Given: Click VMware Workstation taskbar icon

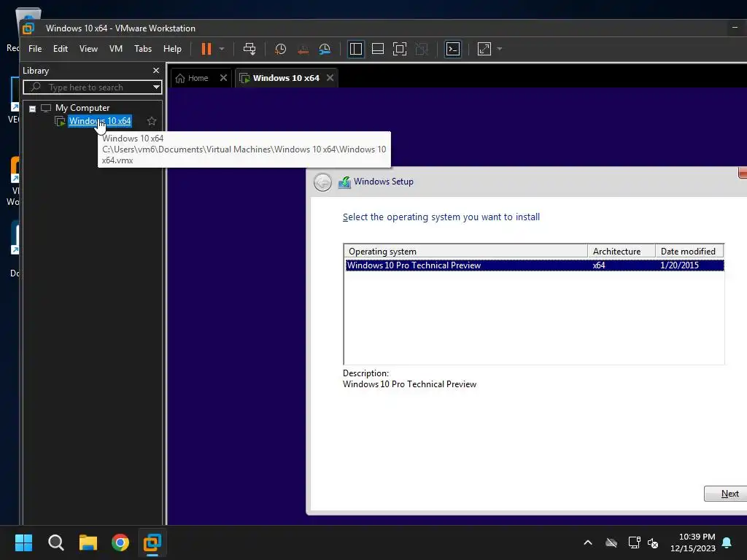Looking at the screenshot, I should [x=152, y=542].
